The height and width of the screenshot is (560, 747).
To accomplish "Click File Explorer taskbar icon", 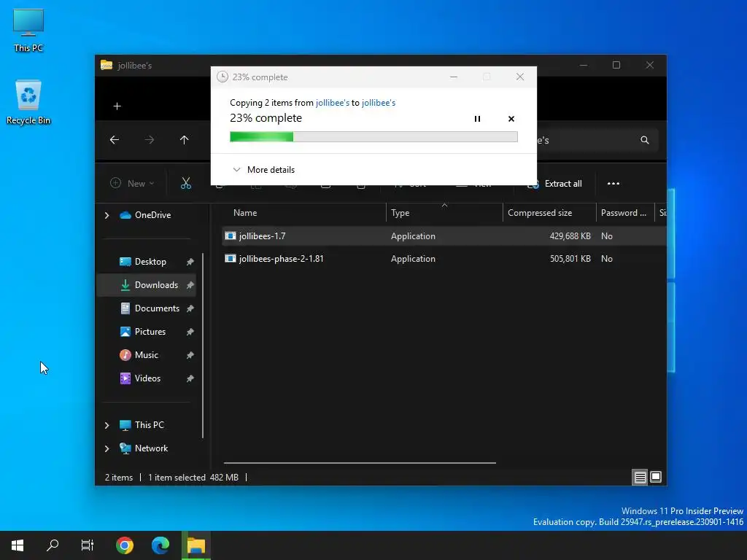I will 196,545.
